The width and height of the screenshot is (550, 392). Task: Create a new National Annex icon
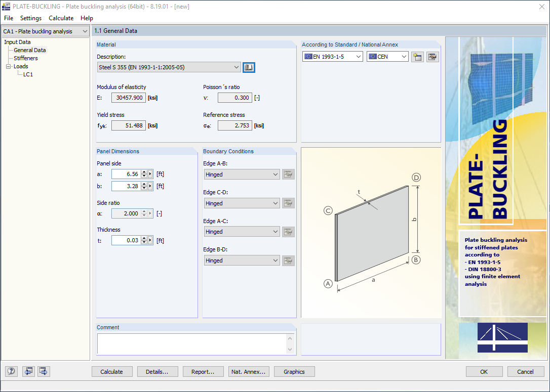[417, 56]
